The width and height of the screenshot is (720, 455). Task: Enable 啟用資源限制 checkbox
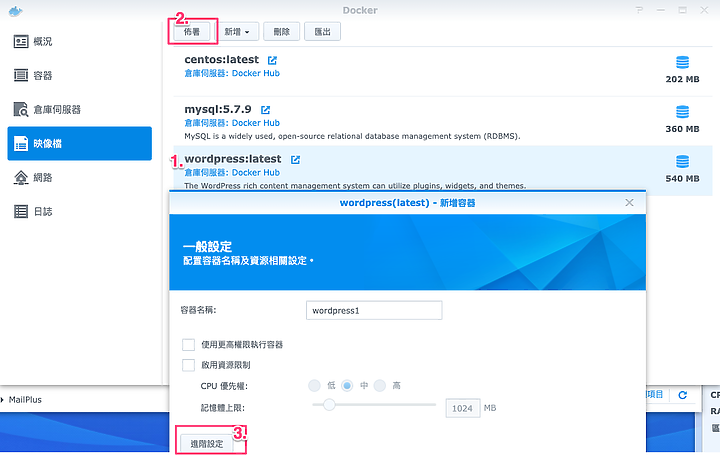[x=188, y=365]
